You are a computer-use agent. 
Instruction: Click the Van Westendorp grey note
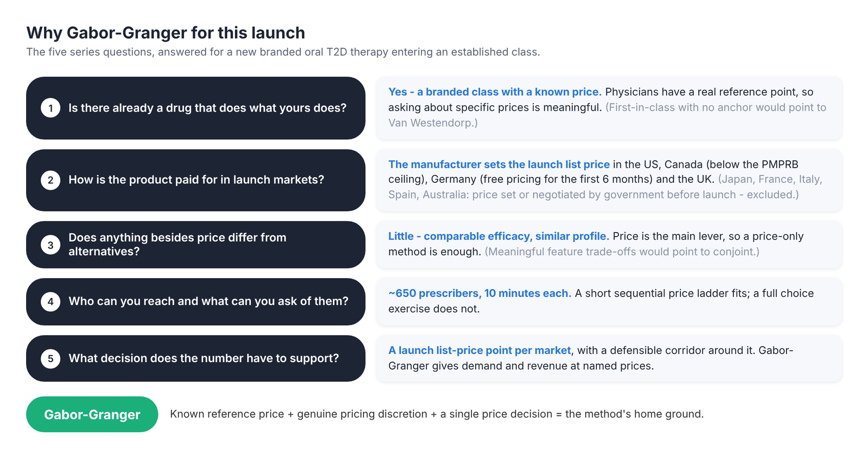(607, 115)
